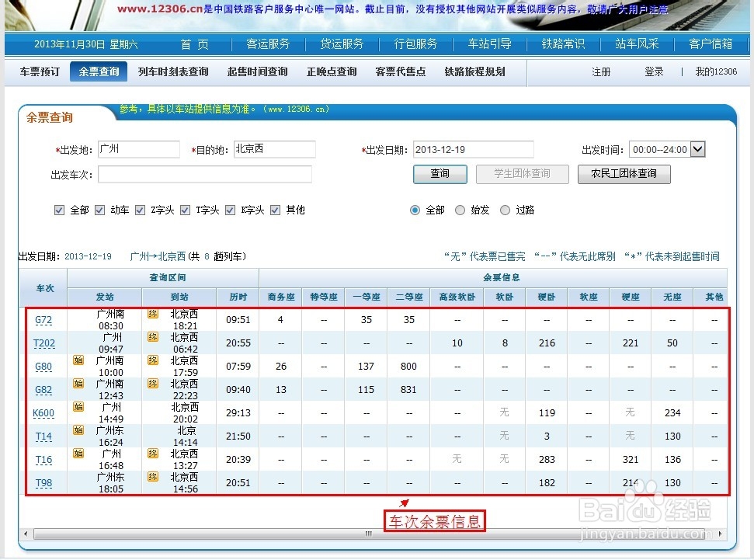
Task: Open the 我的12306 link
Action: point(716,72)
